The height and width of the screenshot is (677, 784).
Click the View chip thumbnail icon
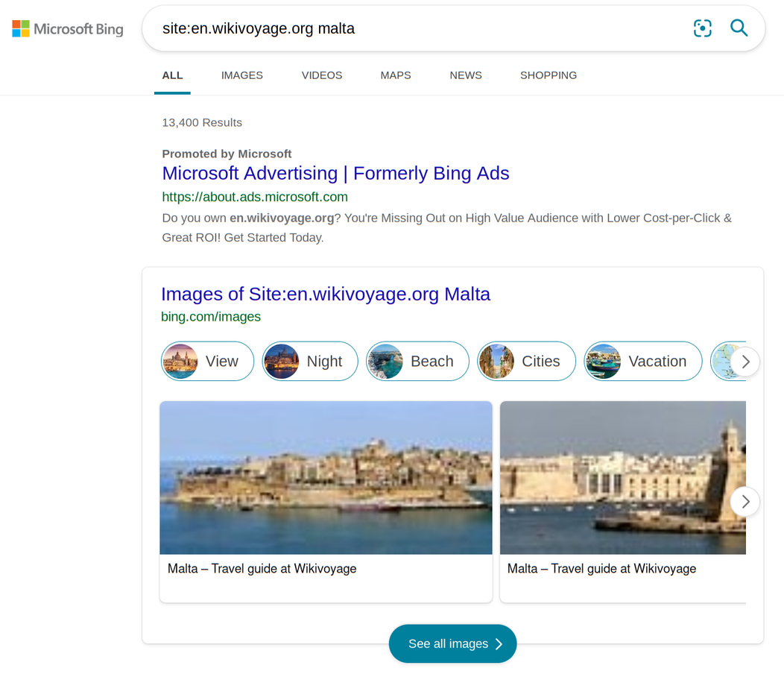point(180,362)
